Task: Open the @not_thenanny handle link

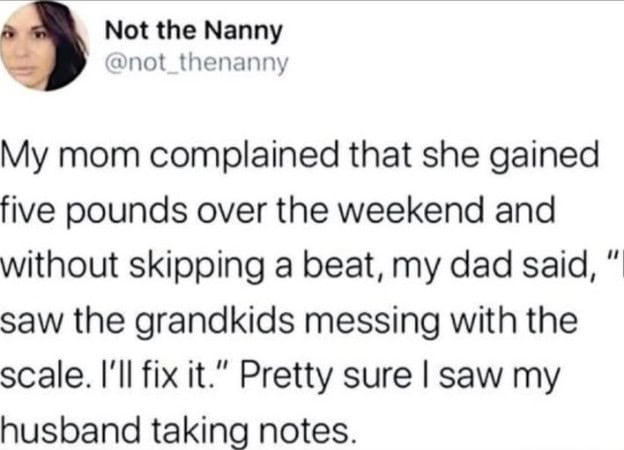Action: pos(197,64)
